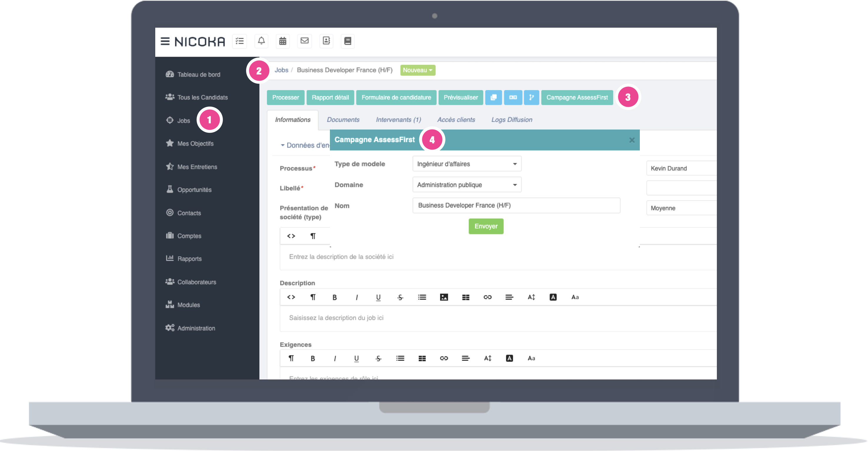
Task: Open the contacts address book icon
Action: pyautogui.click(x=326, y=41)
